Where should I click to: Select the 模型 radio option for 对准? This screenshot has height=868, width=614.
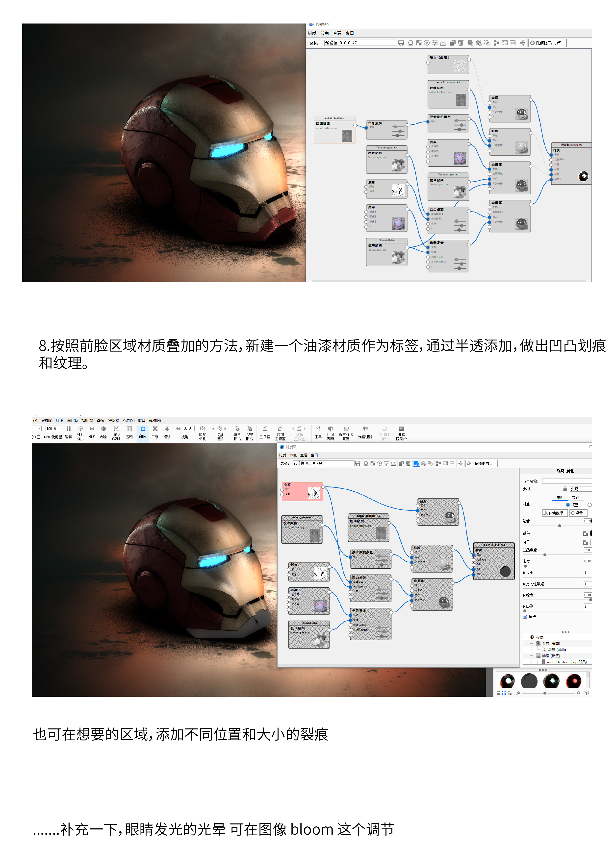pos(568,505)
